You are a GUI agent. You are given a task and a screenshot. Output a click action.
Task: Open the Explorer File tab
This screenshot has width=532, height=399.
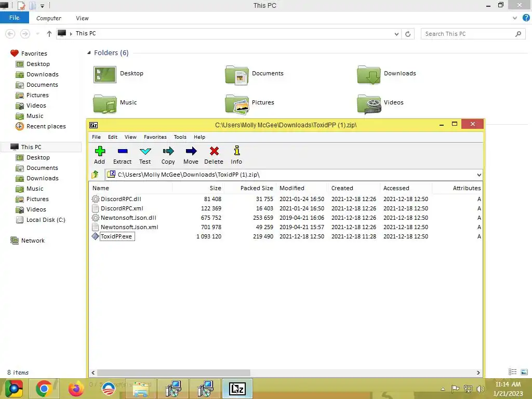pos(14,18)
